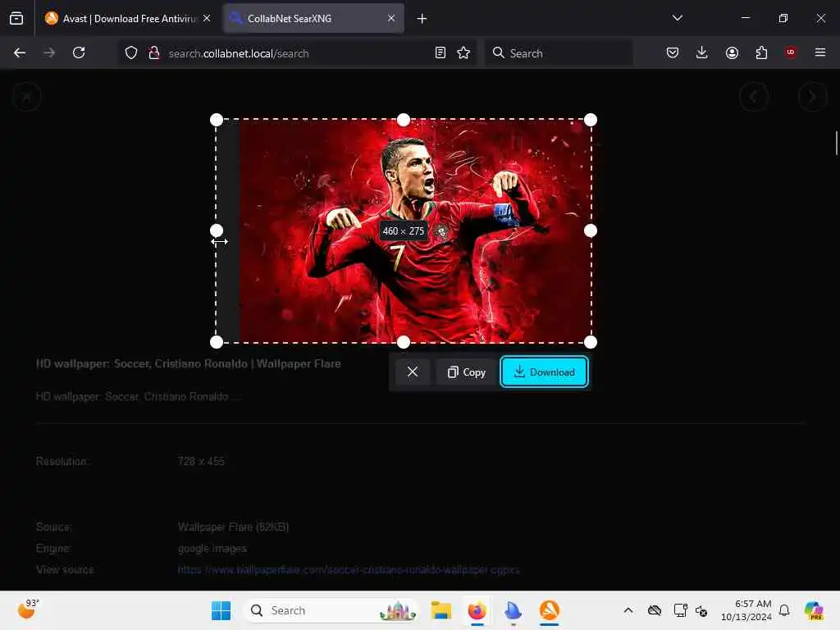Open the Extensions menu
840x630 pixels.
point(761,53)
